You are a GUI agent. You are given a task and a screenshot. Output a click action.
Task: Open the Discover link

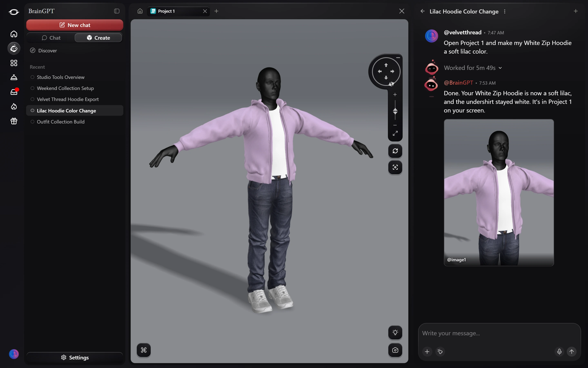click(x=43, y=51)
